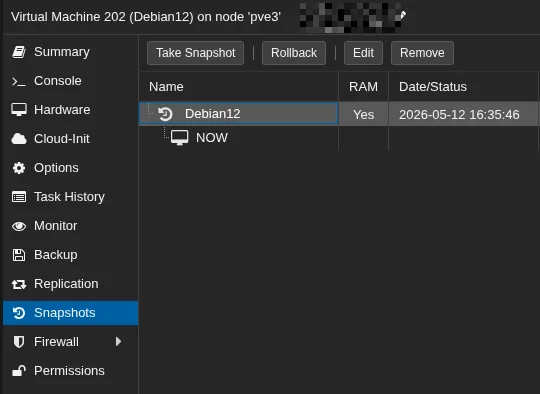
Task: Click the Hardware monitor icon
Action: pyautogui.click(x=19, y=110)
